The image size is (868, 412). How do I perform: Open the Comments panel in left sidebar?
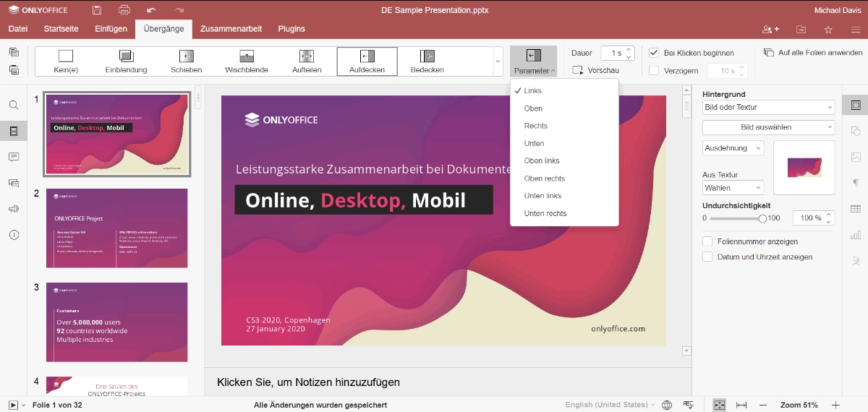(14, 157)
